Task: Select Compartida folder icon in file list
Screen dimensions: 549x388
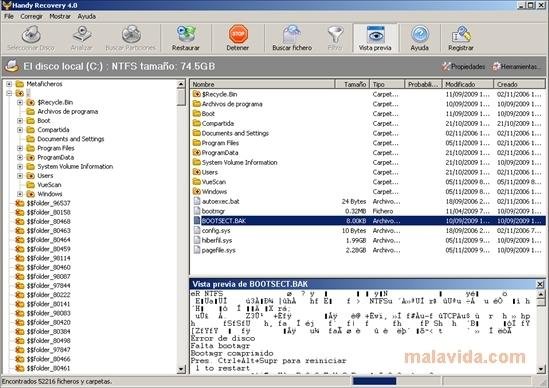Action: [196, 123]
